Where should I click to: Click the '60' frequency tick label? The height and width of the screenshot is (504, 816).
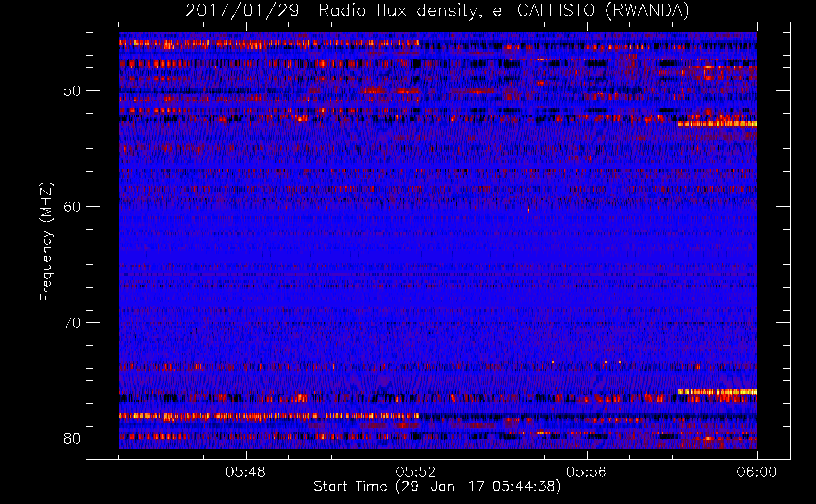72,207
